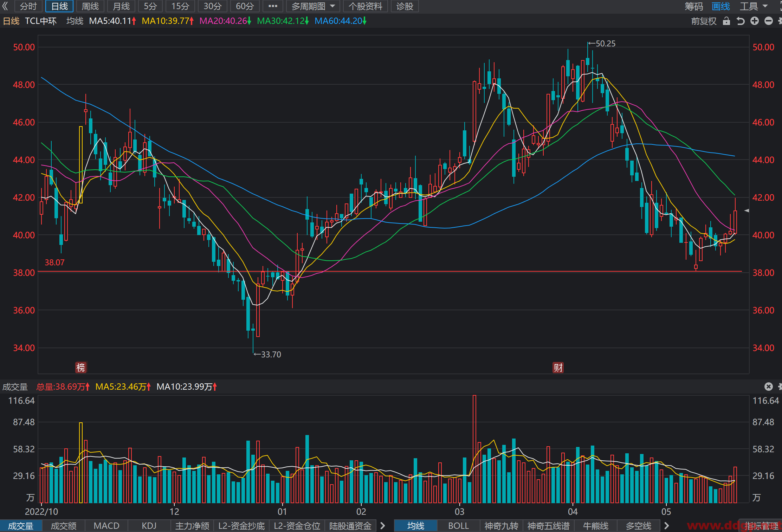This screenshot has height=532, width=782.
Task: Select the KDJ indicator tab
Action: pos(149,526)
